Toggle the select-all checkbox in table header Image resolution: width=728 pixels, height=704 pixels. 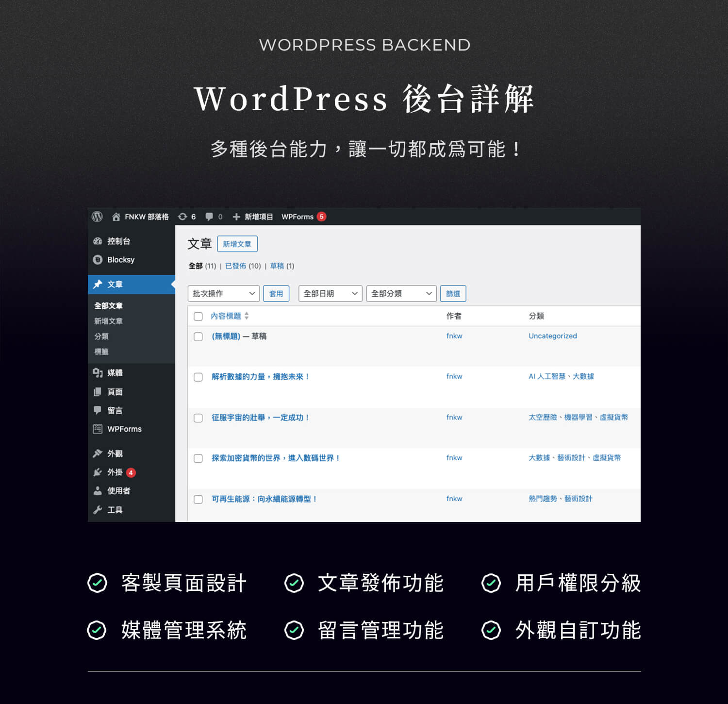click(x=198, y=317)
